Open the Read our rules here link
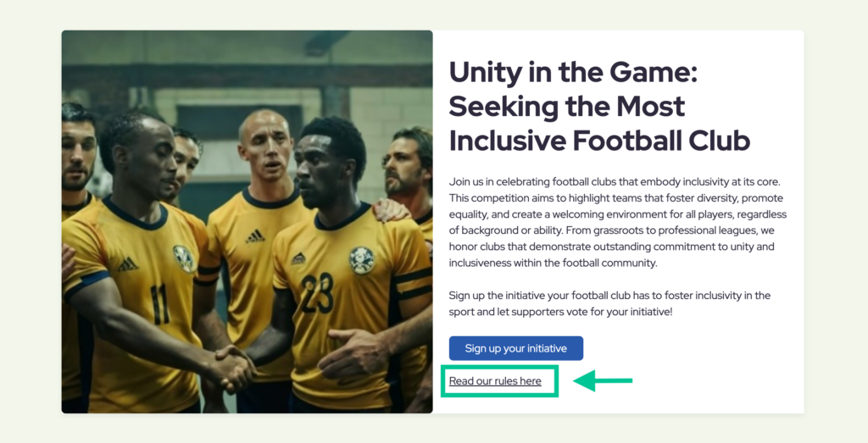 tap(495, 381)
